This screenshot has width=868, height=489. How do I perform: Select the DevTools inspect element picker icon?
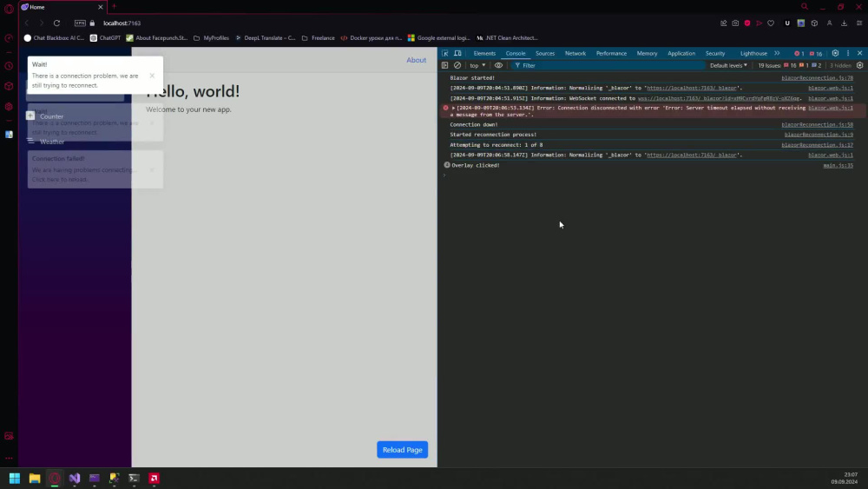(445, 53)
